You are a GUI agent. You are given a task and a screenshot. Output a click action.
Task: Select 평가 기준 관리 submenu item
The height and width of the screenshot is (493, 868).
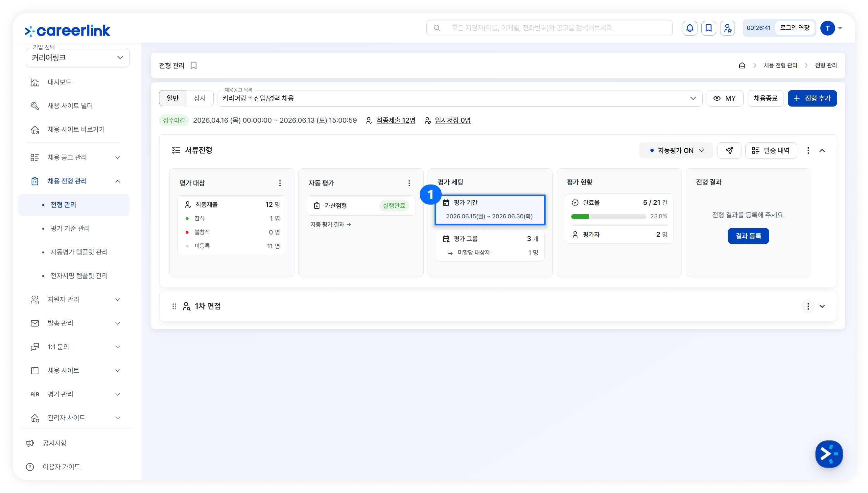pyautogui.click(x=74, y=229)
